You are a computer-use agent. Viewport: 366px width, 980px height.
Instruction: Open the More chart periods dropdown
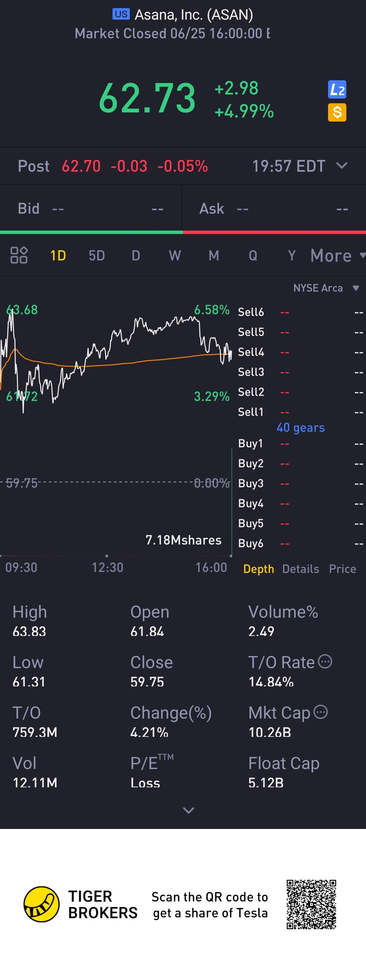(x=337, y=255)
